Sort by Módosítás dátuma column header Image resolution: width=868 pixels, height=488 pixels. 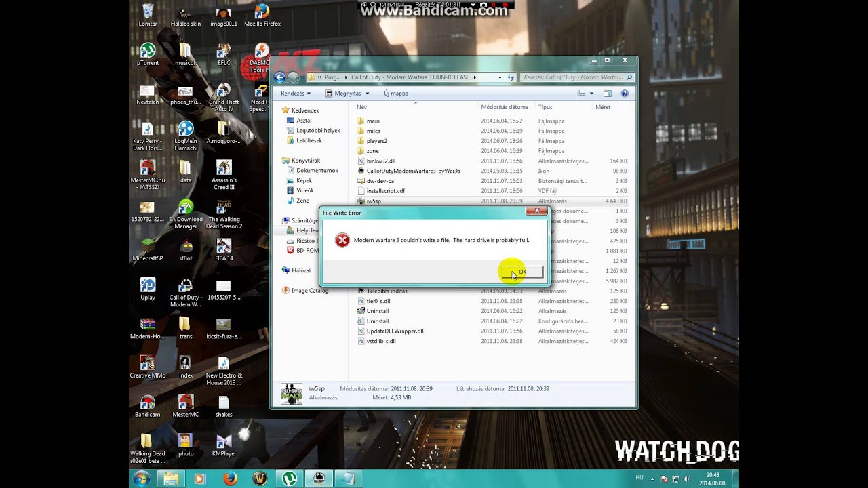pyautogui.click(x=505, y=107)
